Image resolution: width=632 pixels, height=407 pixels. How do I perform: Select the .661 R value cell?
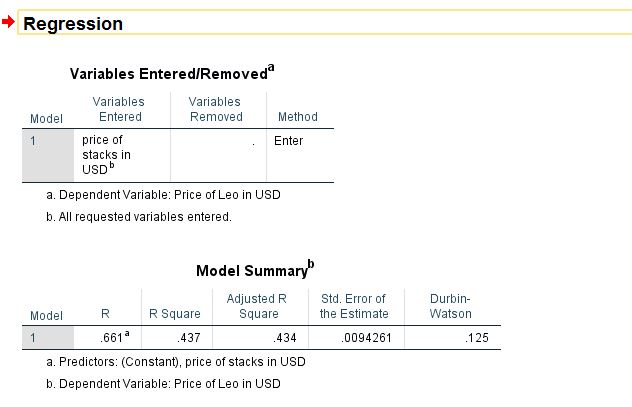coord(108,337)
